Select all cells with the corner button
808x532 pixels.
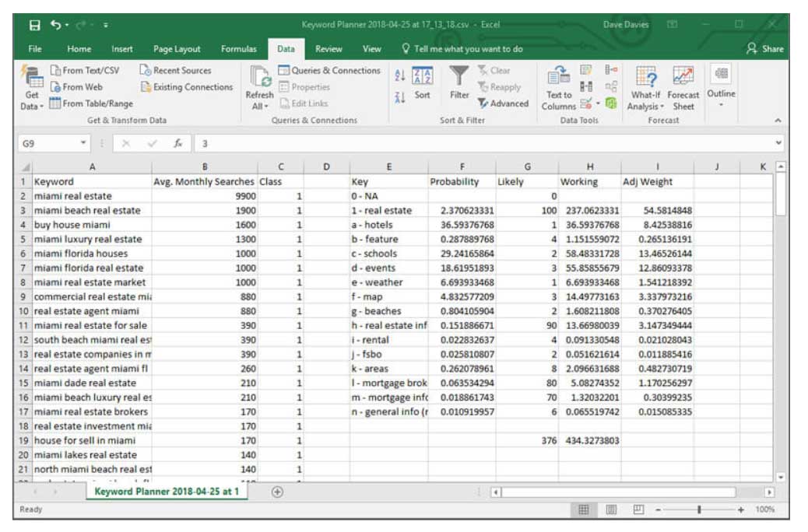[25, 167]
